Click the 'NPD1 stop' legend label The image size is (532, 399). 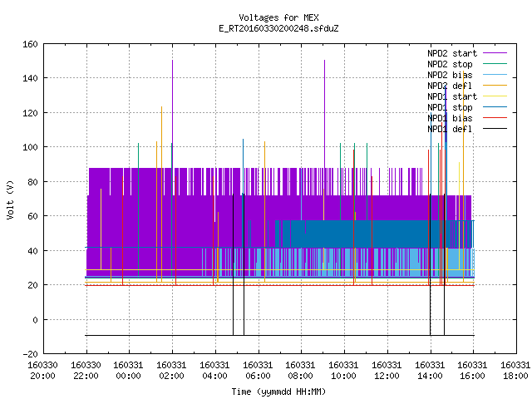click(x=450, y=107)
